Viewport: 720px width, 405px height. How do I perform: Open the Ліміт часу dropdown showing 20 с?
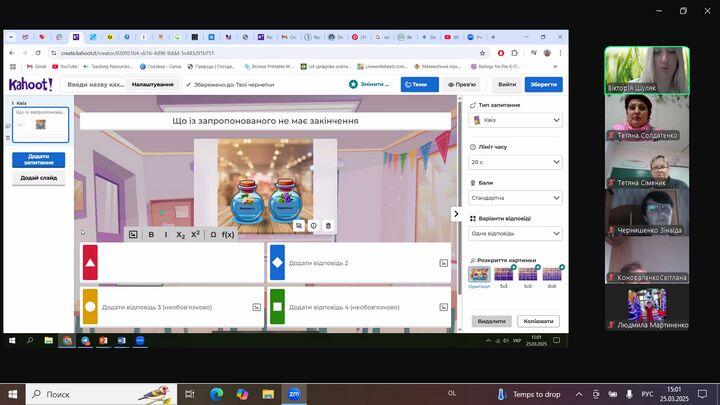(x=515, y=162)
